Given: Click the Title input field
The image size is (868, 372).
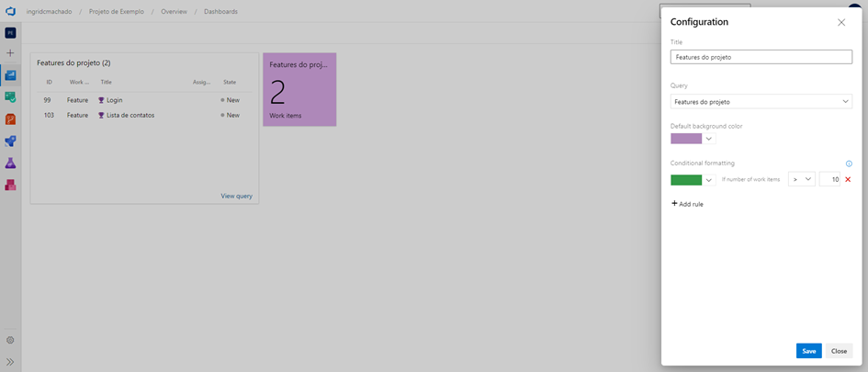Looking at the screenshot, I should (761, 57).
